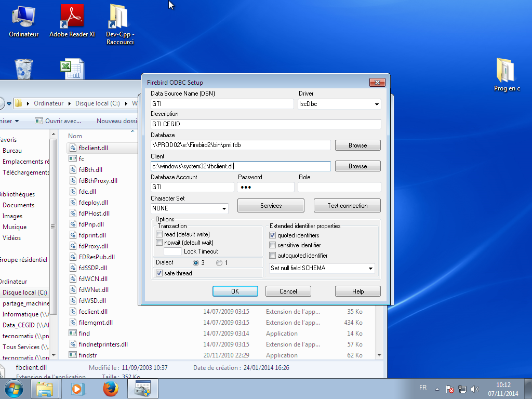Click the fc application icon in Explorer
The height and width of the screenshot is (399, 532).
pyautogui.click(x=73, y=158)
